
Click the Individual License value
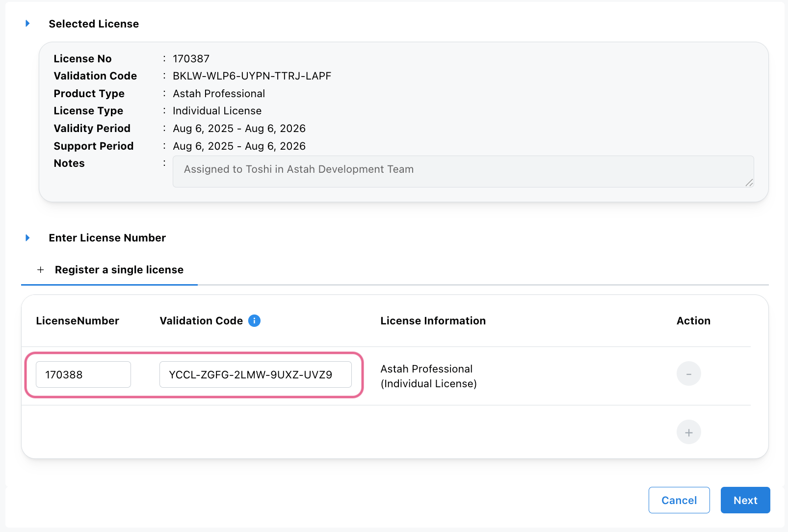pos(217,111)
